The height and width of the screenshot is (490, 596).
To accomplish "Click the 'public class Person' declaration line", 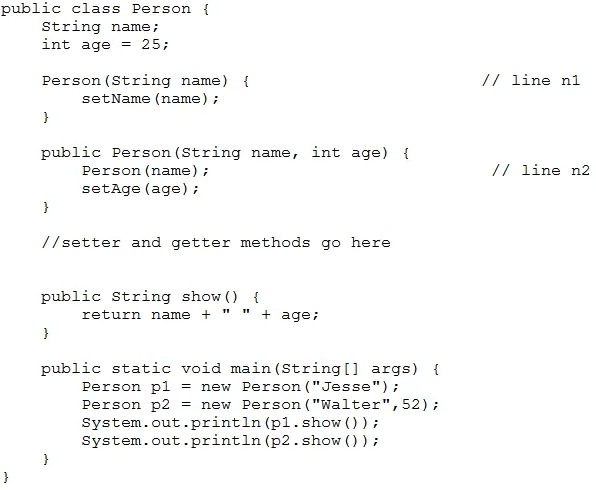I will pos(105,9).
